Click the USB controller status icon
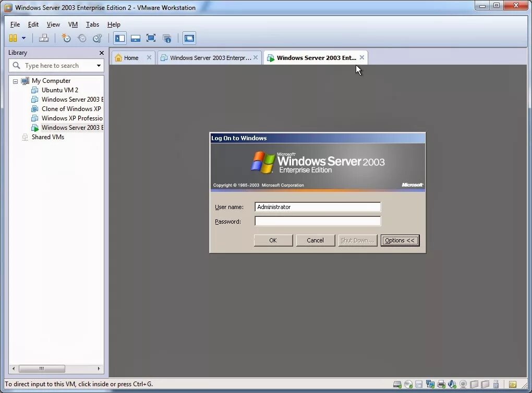Viewport: 532px width, 393px height. [496, 384]
